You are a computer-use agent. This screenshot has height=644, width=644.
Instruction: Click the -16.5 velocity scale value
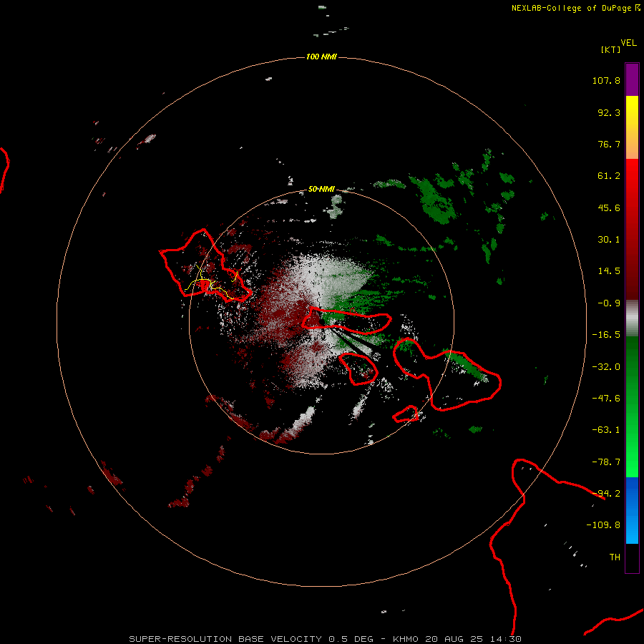pos(606,335)
